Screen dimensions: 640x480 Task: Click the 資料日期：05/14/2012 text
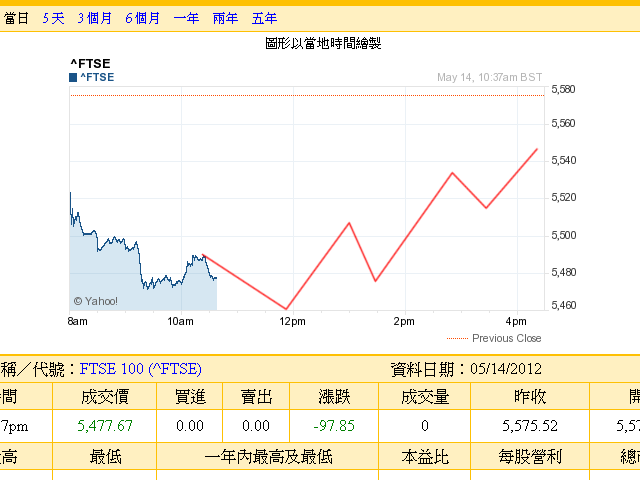[x=466, y=369]
